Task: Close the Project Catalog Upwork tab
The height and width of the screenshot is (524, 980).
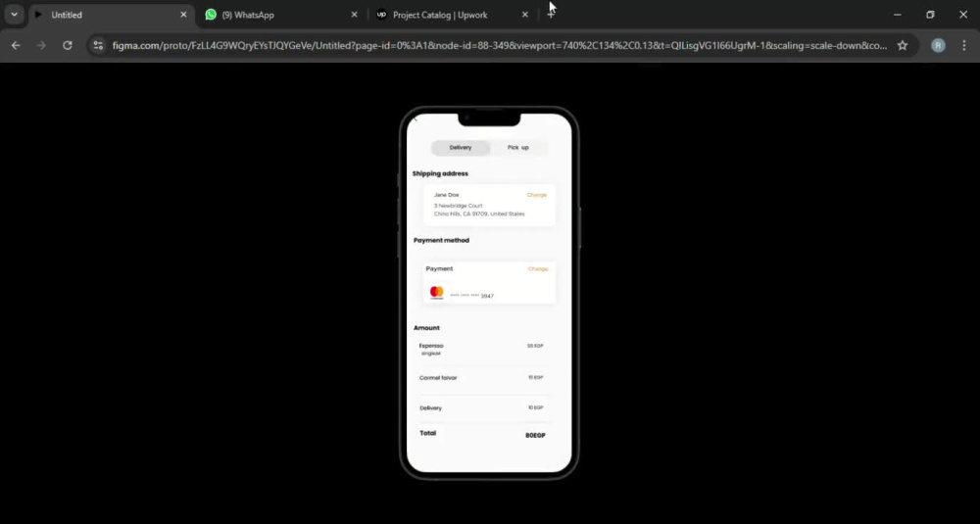Action: pos(525,15)
